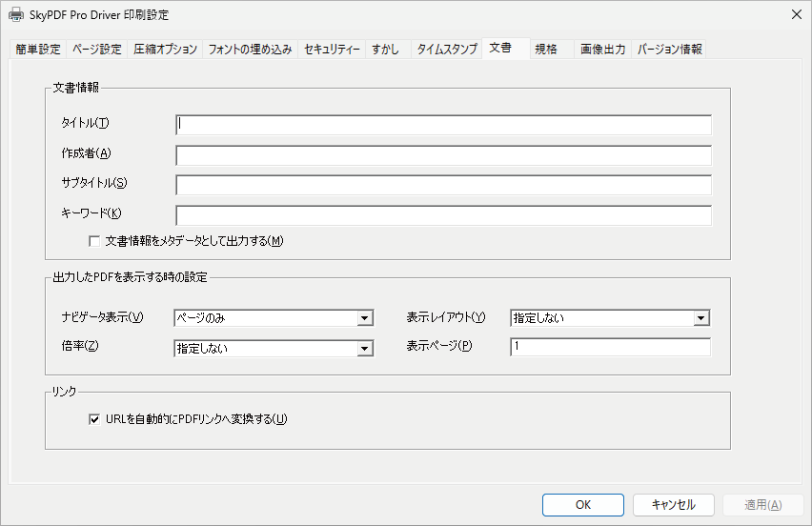Viewport: 812px width, 526px height.
Task: Click the キャンセル button
Action: (x=674, y=505)
